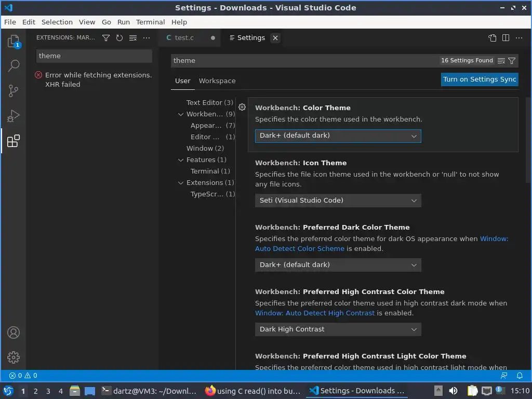532x399 pixels.
Task: Open the Preferred Dark Color Theme dropdown
Action: tap(338, 265)
